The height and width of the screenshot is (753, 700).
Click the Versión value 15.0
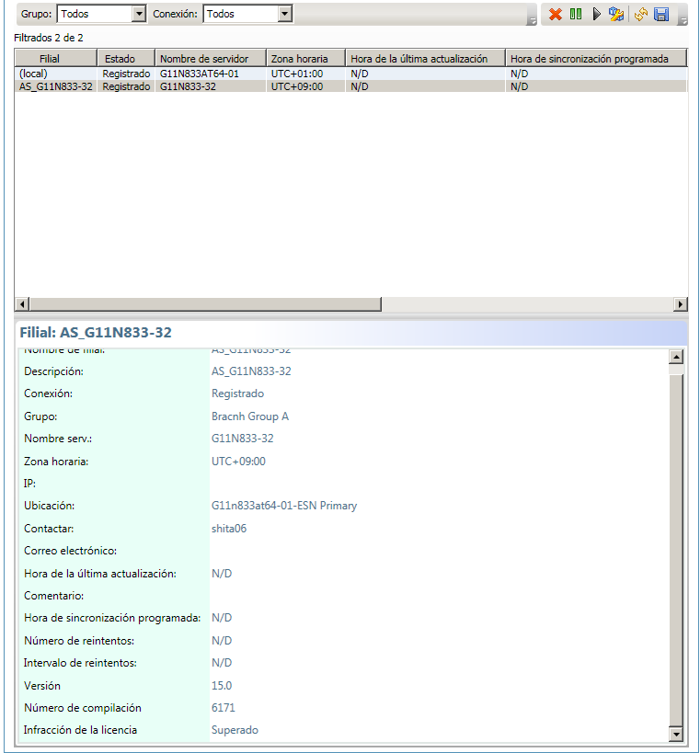pyautogui.click(x=222, y=686)
